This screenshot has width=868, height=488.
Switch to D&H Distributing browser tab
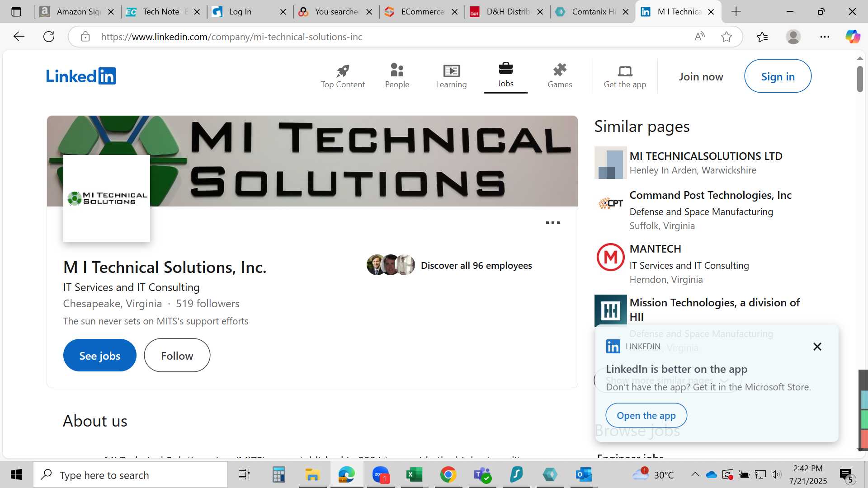[x=507, y=12]
